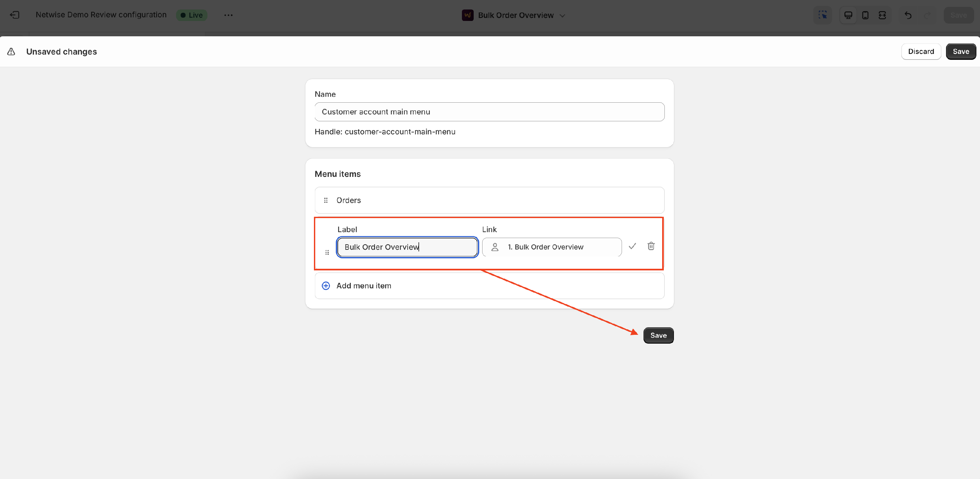The image size is (980, 479).
Task: Click the Label text field
Action: click(407, 247)
